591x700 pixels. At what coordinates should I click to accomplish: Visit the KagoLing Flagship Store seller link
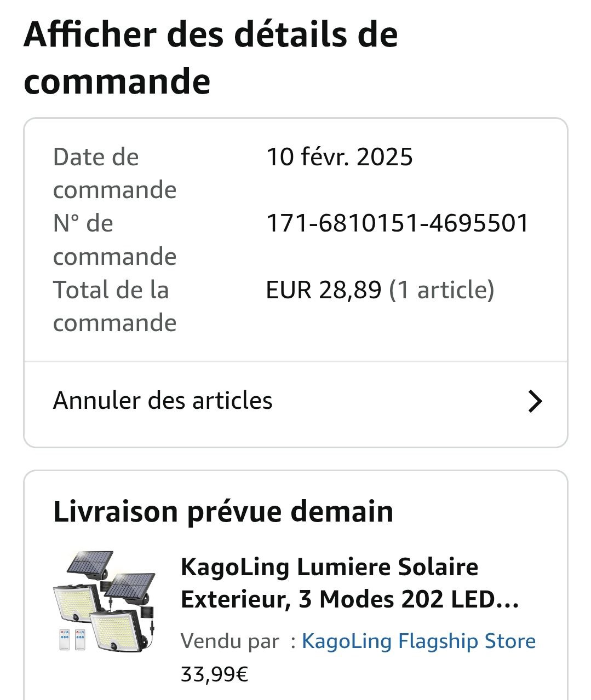pos(418,641)
